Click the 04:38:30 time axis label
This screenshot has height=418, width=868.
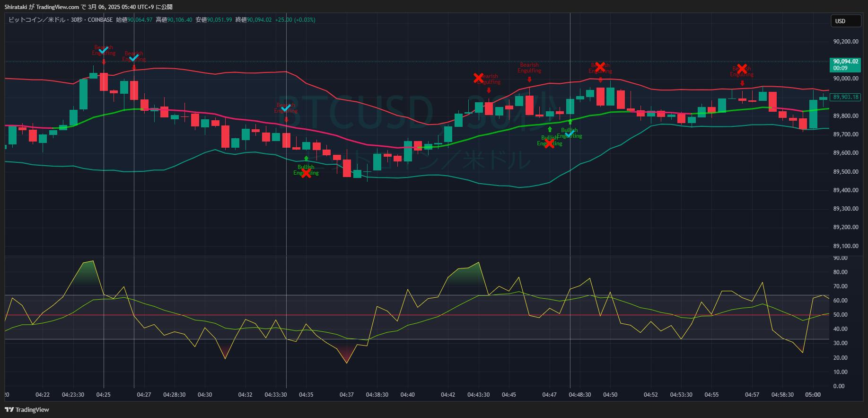coord(377,395)
